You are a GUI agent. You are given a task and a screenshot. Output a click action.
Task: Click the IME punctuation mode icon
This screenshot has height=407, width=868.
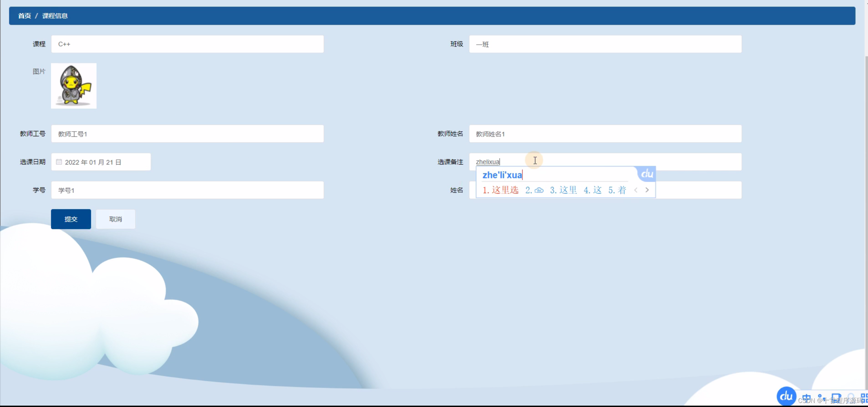821,398
